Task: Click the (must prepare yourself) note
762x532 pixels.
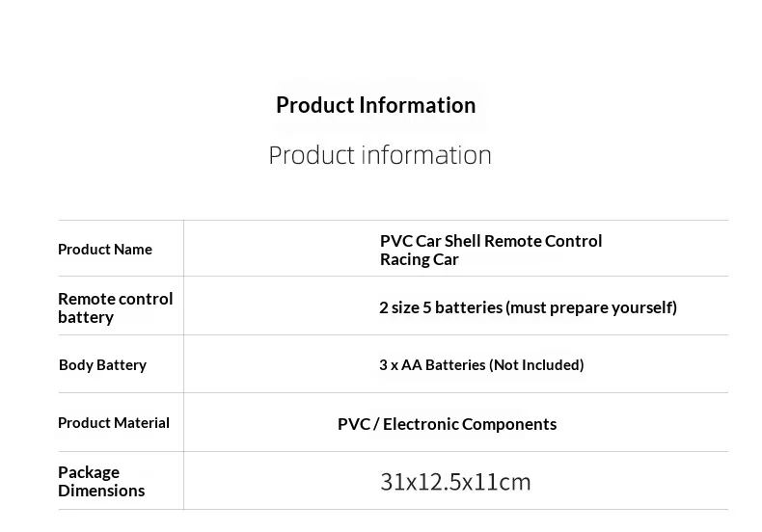Action: pyautogui.click(x=591, y=307)
